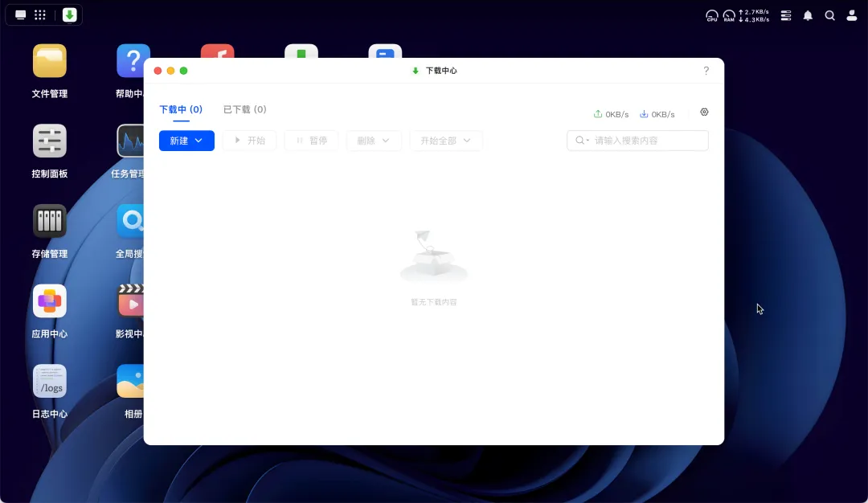Check the CPU usage gauge icon

pyautogui.click(x=712, y=15)
